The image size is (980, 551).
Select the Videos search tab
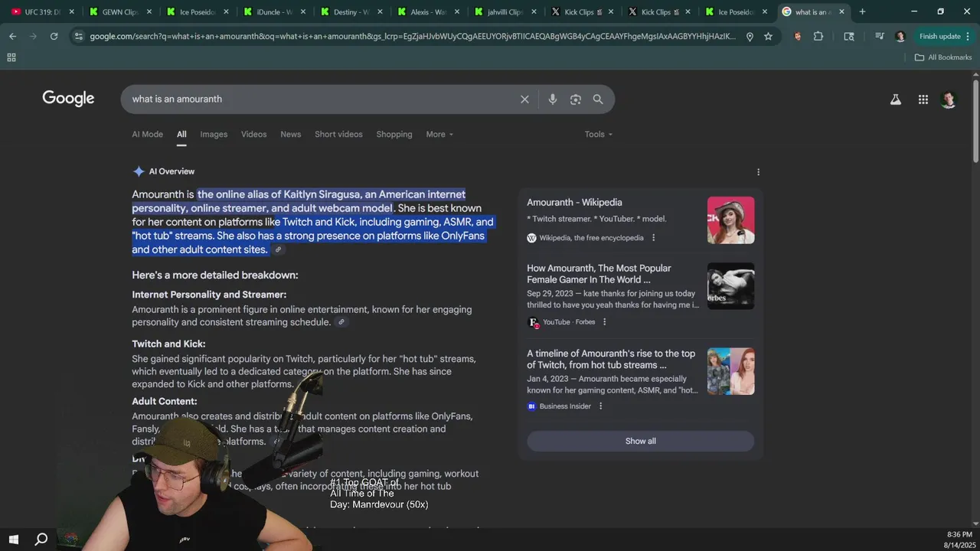(x=253, y=135)
